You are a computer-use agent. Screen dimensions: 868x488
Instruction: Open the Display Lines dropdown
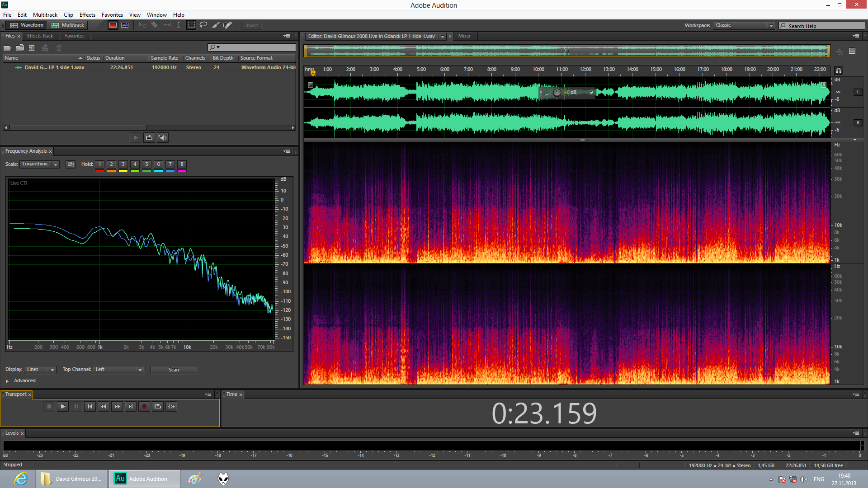[40, 370]
